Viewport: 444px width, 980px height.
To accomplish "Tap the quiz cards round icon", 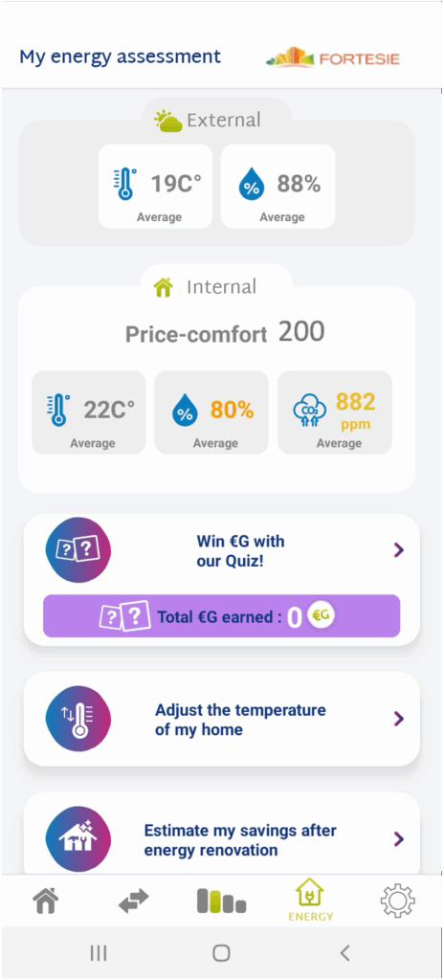I will 78,550.
